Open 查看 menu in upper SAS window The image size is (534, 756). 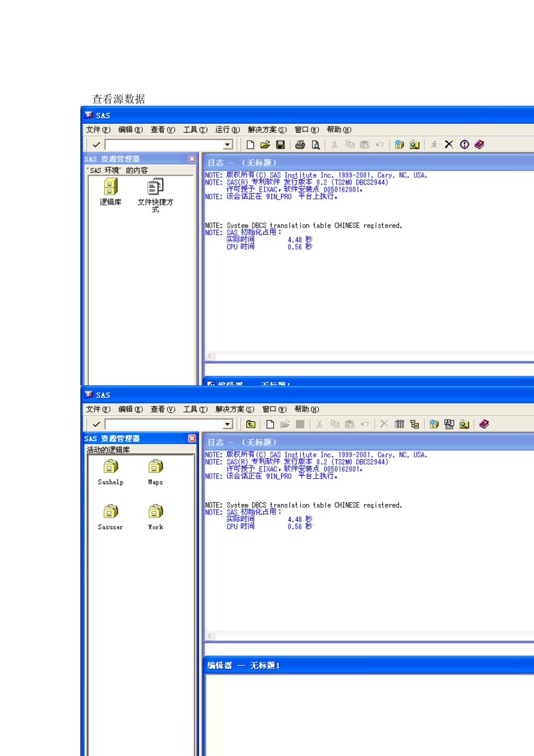point(163,130)
